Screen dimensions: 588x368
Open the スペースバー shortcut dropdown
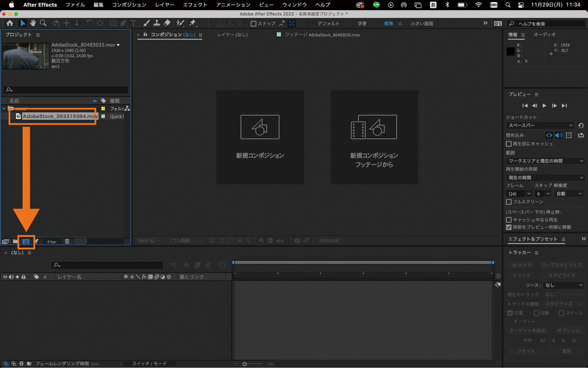point(540,125)
